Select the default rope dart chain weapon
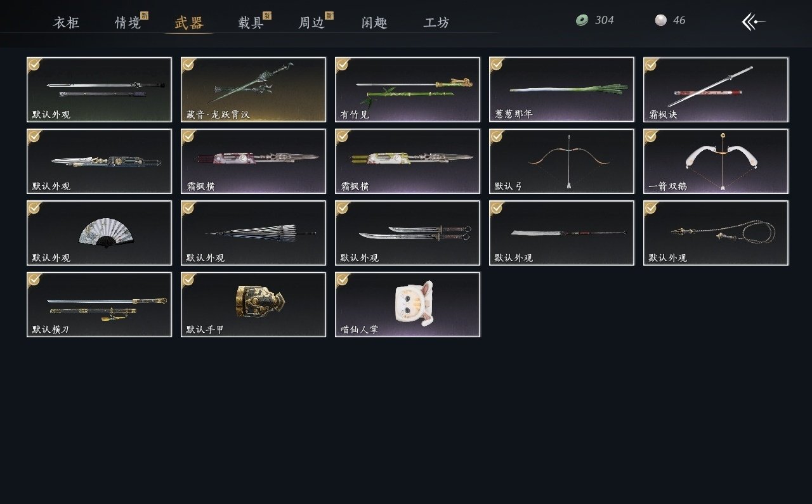This screenshot has width=812, height=504. [716, 233]
